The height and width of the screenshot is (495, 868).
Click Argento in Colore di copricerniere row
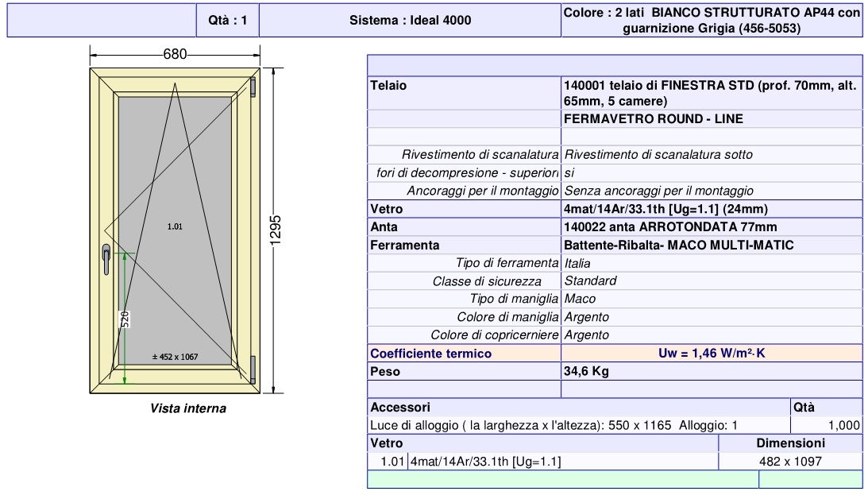[587, 335]
